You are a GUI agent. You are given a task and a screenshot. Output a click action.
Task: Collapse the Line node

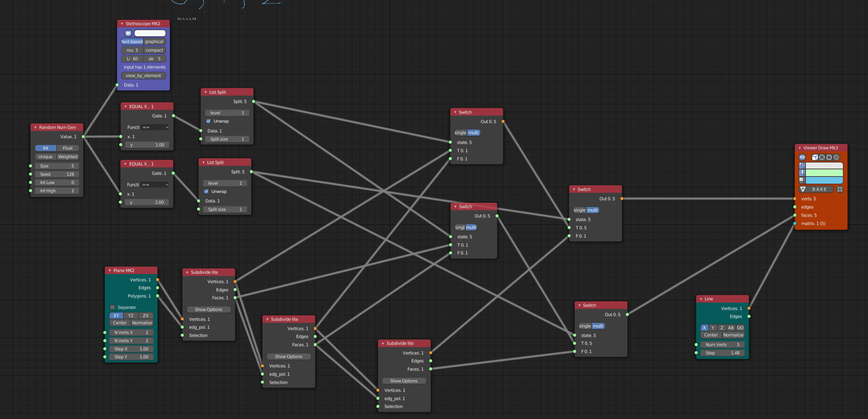point(701,299)
